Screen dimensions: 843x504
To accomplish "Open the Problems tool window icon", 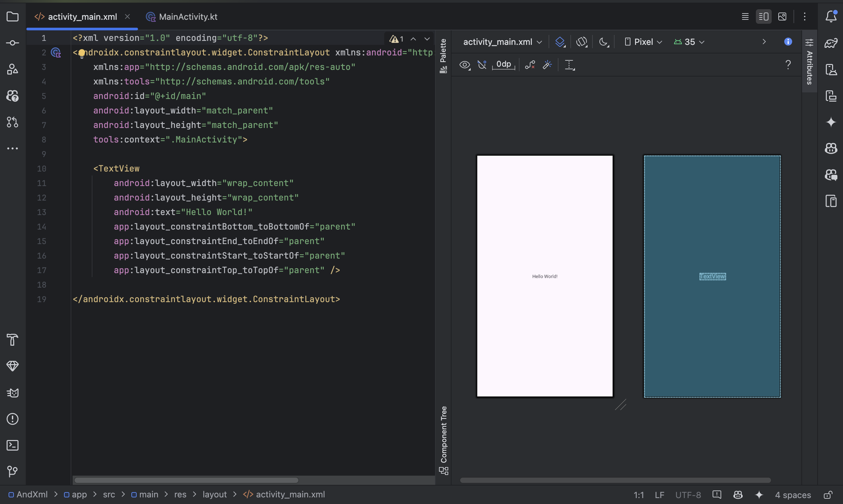I will point(13,419).
